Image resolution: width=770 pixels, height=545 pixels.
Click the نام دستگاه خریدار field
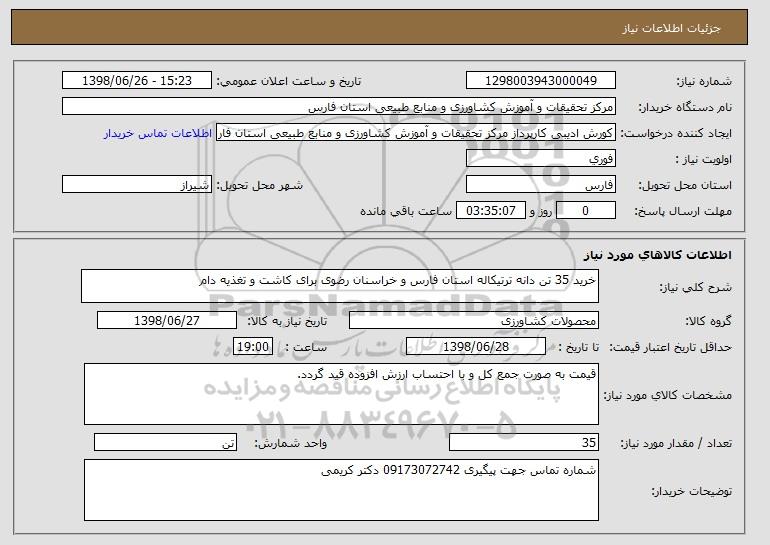[x=339, y=107]
